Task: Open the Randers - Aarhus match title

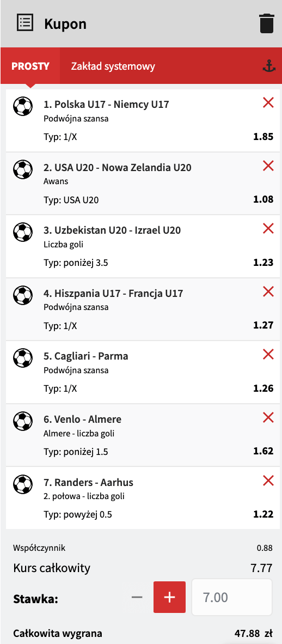Action: coord(88,482)
